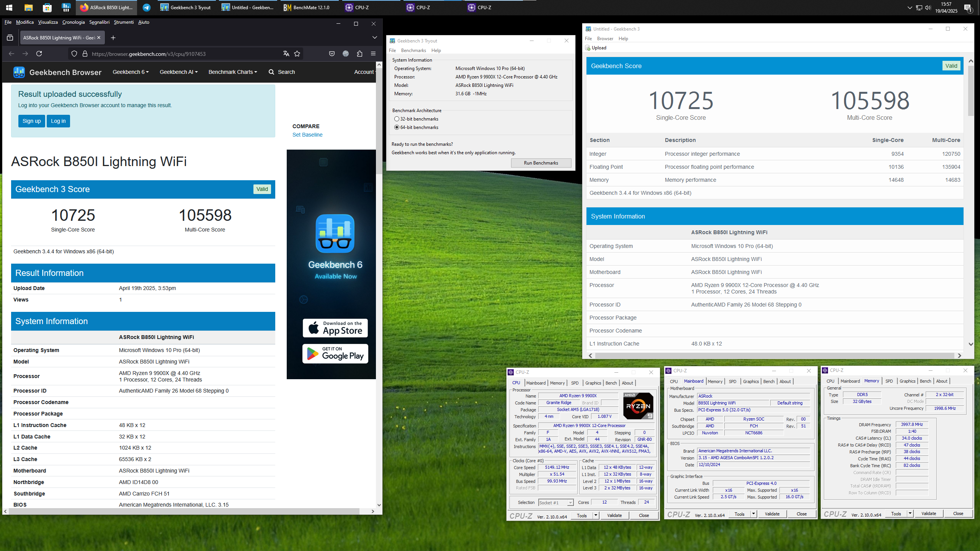This screenshot has height=551, width=980.
Task: Click the site padlock icon
Action: (85, 54)
